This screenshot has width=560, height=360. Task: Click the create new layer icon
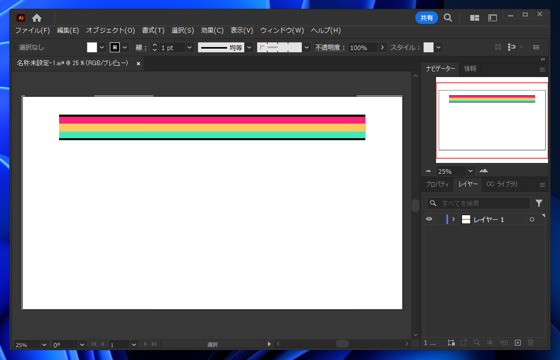click(x=518, y=343)
